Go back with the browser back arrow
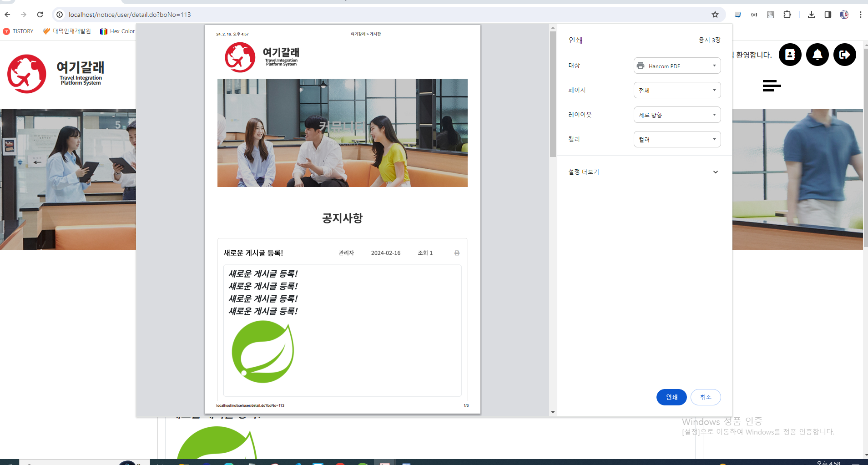Image resolution: width=868 pixels, height=465 pixels. point(7,15)
